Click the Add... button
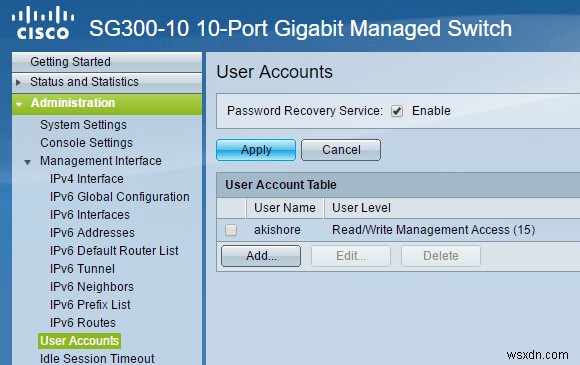Viewport: 580px width, 365px height. click(261, 256)
